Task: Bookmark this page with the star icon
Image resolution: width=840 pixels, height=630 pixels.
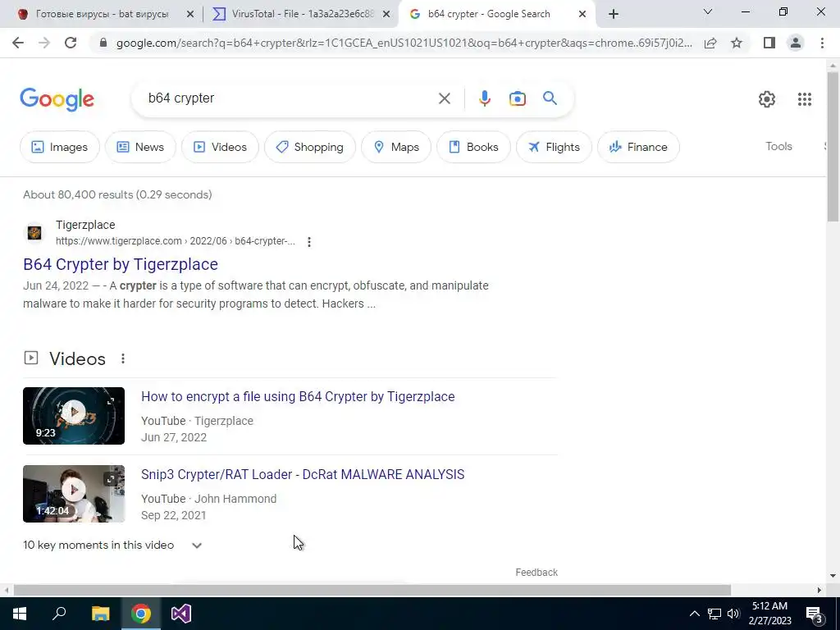Action: coord(737,43)
